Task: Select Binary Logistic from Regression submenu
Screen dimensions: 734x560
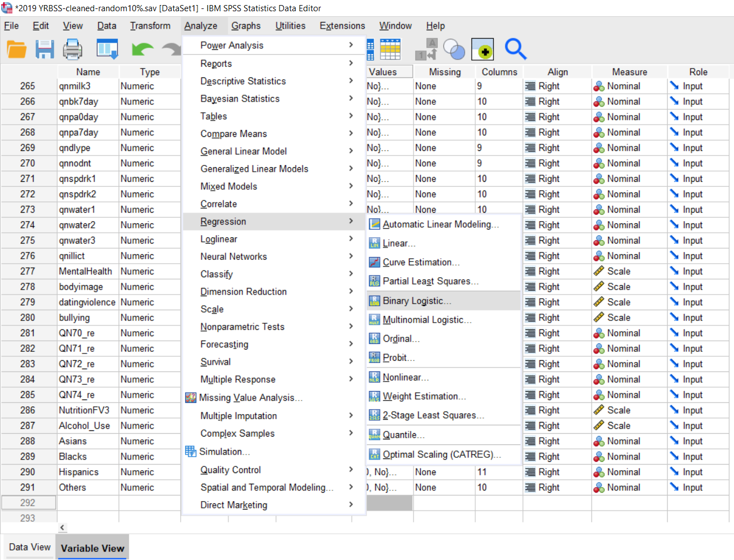Action: tap(444, 301)
